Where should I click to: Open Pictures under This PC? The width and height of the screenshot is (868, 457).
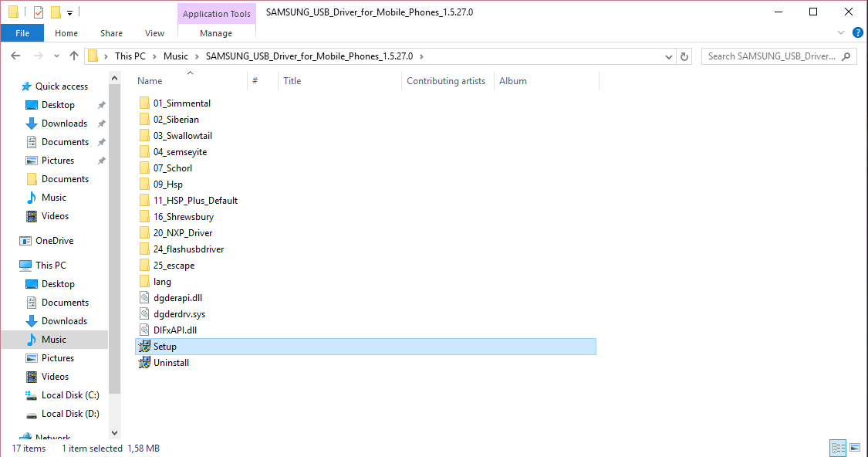click(58, 358)
